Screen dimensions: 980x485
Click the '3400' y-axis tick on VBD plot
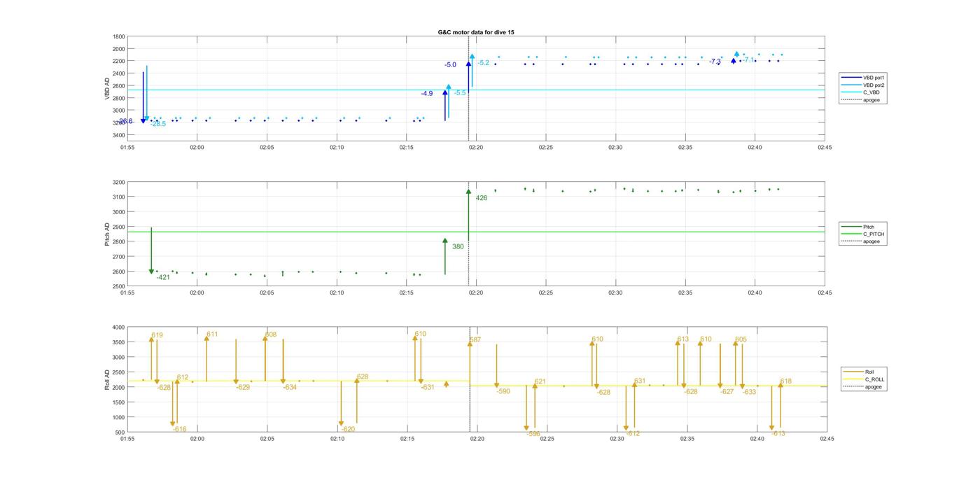tap(119, 134)
